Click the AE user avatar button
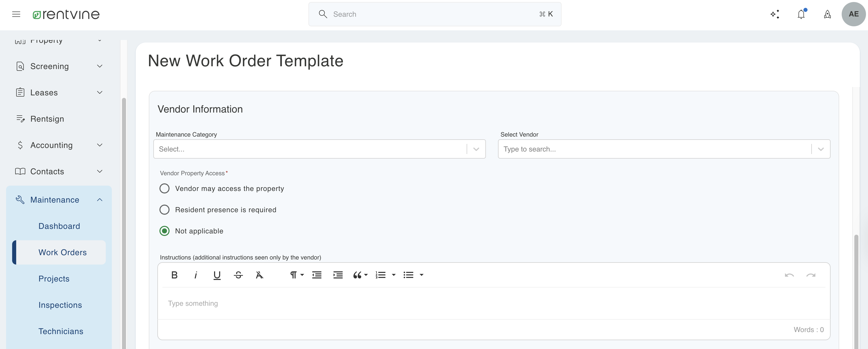Screen dimensions: 868x349 pos(853,14)
